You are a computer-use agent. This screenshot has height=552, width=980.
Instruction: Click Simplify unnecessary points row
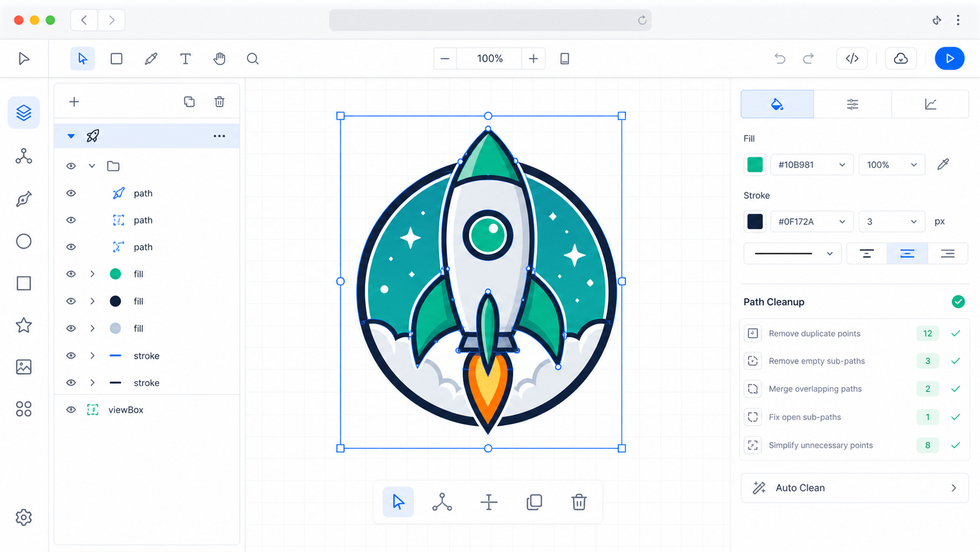pyautogui.click(x=855, y=445)
